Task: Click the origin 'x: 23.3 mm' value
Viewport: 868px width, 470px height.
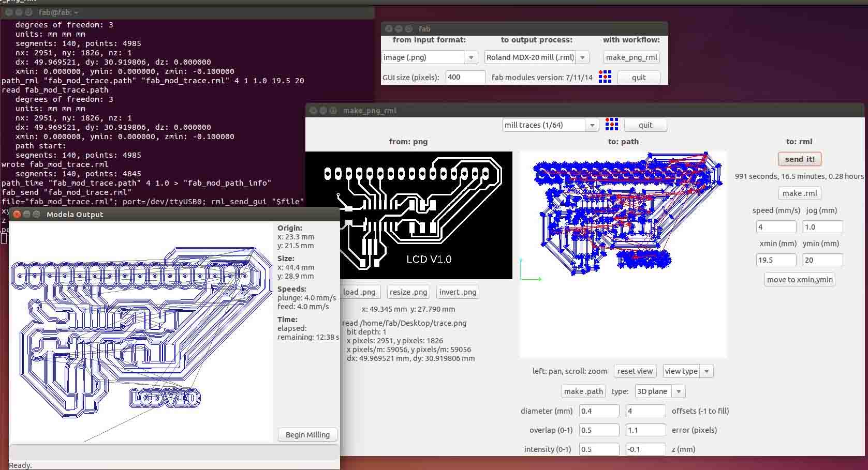Action: (296, 237)
